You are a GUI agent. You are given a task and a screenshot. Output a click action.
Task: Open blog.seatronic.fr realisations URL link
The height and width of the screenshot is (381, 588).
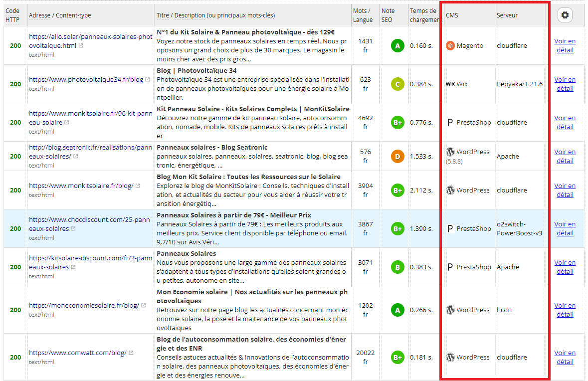click(x=90, y=152)
